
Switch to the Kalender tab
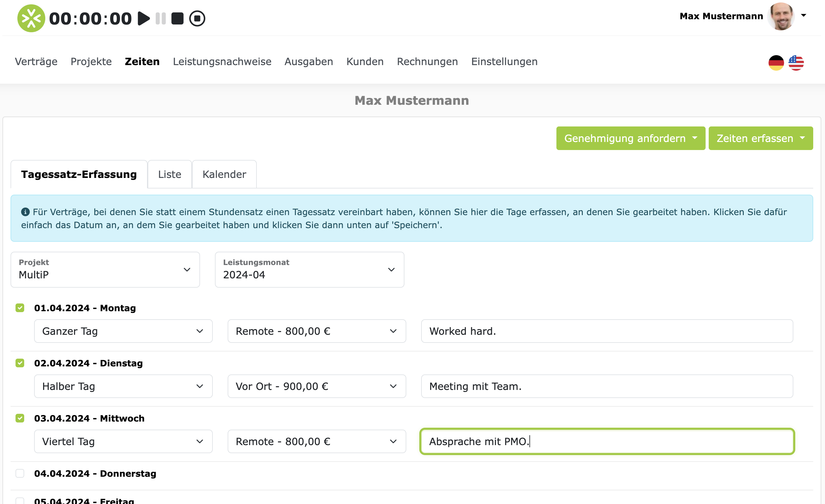tap(224, 175)
